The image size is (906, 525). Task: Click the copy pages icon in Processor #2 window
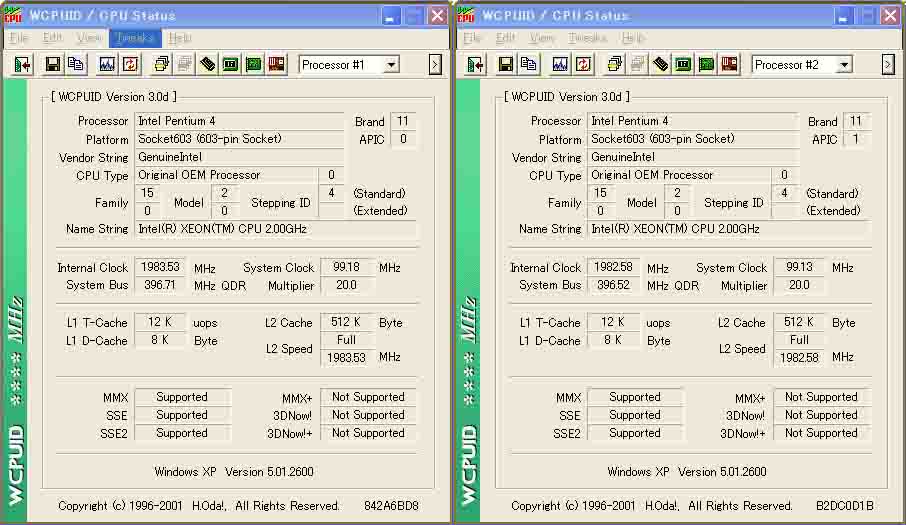click(529, 64)
